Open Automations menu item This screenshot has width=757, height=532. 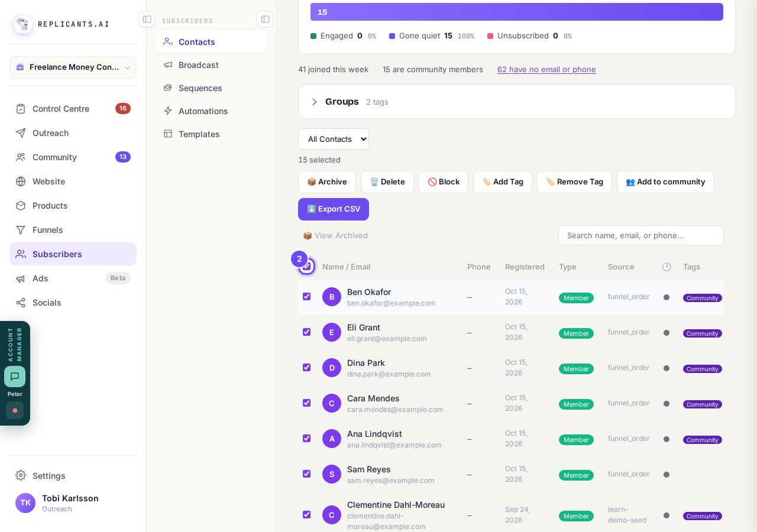tap(211, 111)
